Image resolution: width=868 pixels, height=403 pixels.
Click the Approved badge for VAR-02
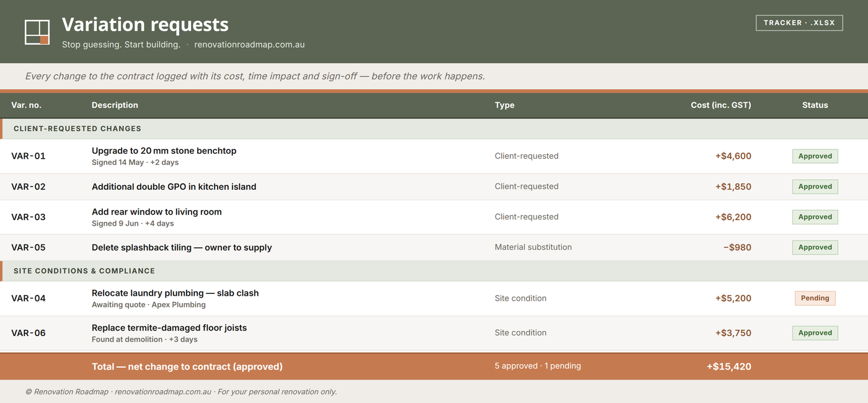click(815, 187)
